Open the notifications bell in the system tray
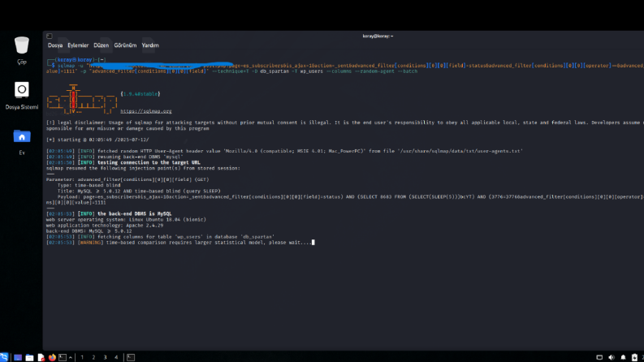The width and height of the screenshot is (644, 362). tap(623, 357)
